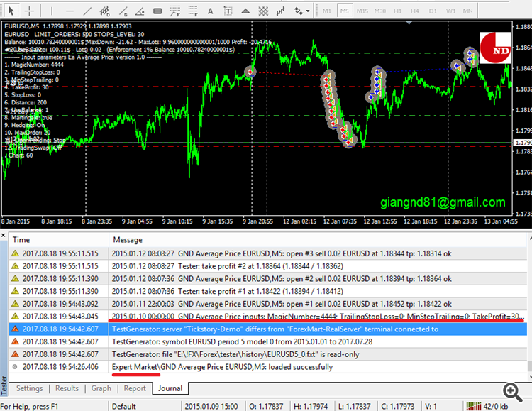Screen dimensions: 532x411
Task: Switch chart to M30 timeframe
Action: (380, 11)
